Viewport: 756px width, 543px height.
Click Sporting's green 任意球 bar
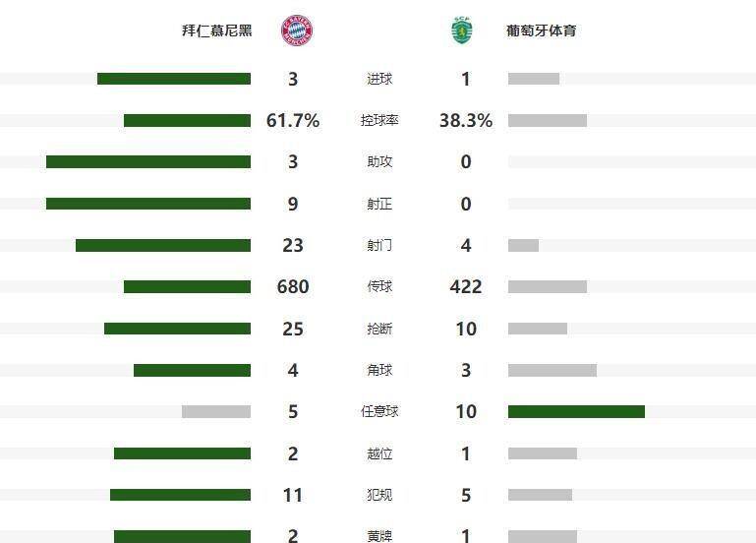[x=576, y=412]
